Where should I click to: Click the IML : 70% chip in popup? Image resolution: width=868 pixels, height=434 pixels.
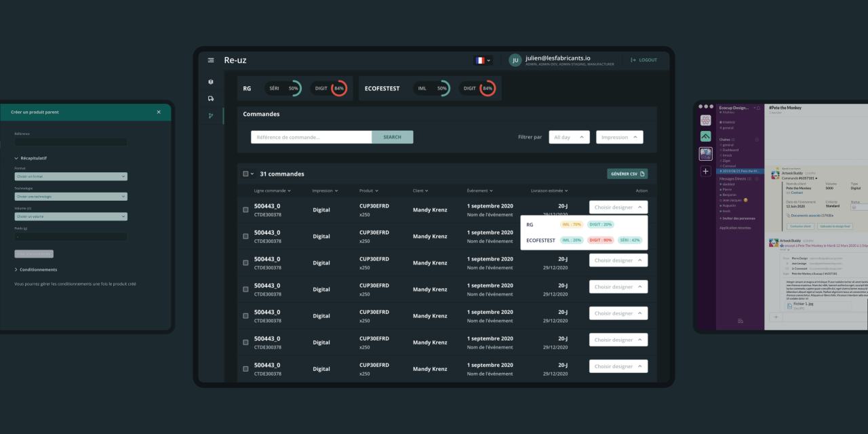point(572,224)
